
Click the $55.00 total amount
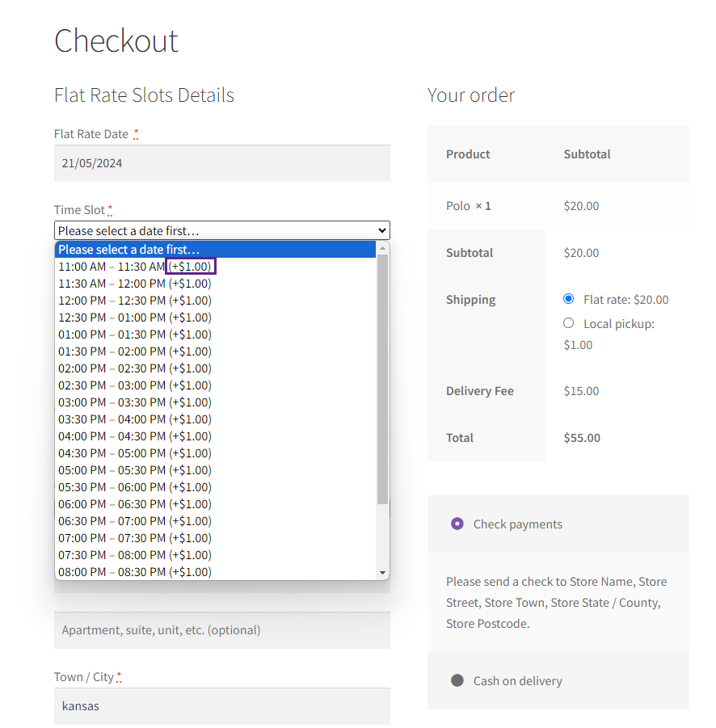[x=582, y=438]
